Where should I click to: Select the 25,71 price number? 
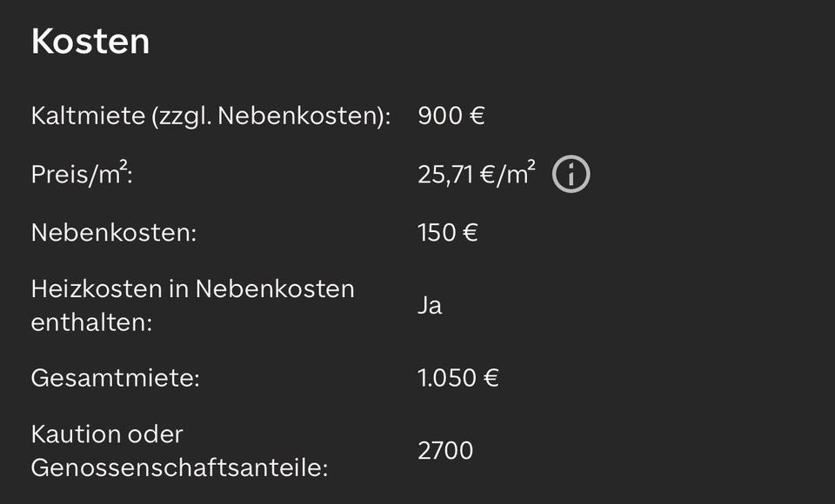[446, 175]
